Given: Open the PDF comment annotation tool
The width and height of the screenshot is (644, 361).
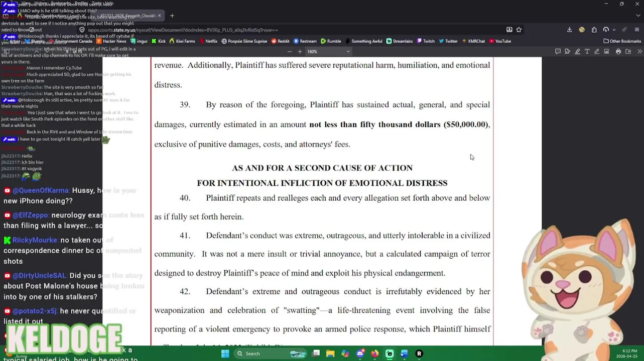Looking at the screenshot, I should coord(558,51).
